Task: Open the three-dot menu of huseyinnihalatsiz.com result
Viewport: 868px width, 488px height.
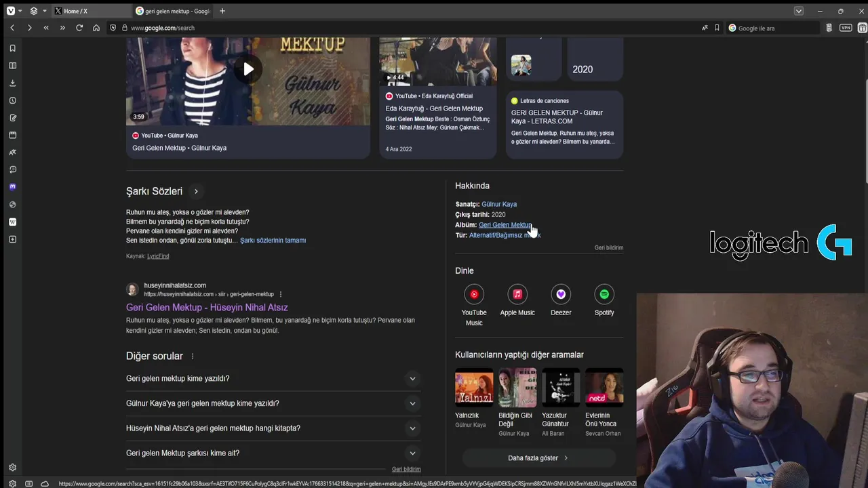Action: 281,294
